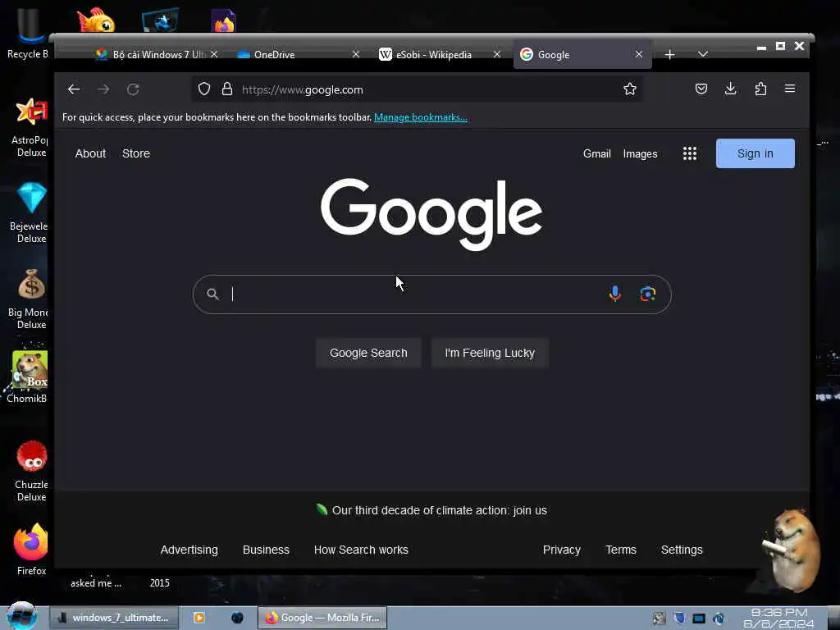Open the Settings footer menu

682,550
